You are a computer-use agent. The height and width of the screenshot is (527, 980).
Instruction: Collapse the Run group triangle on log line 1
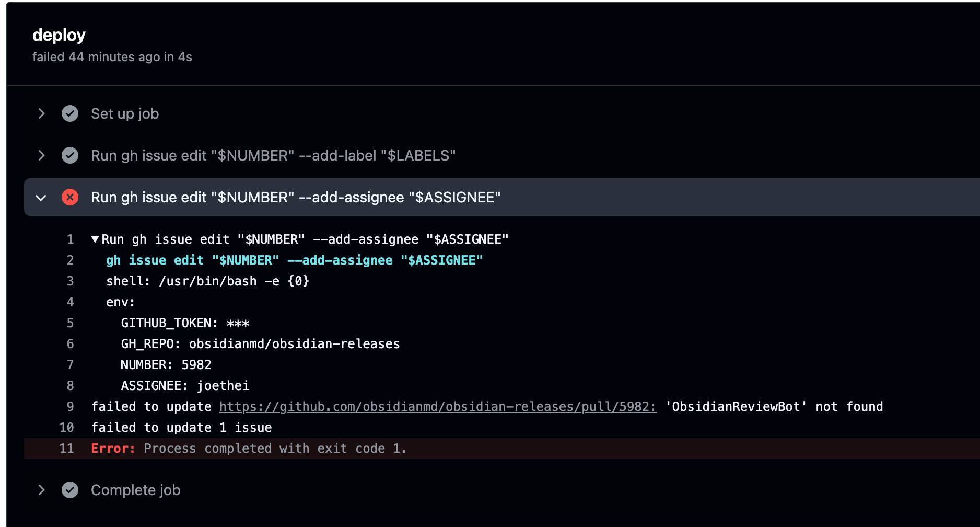click(95, 239)
